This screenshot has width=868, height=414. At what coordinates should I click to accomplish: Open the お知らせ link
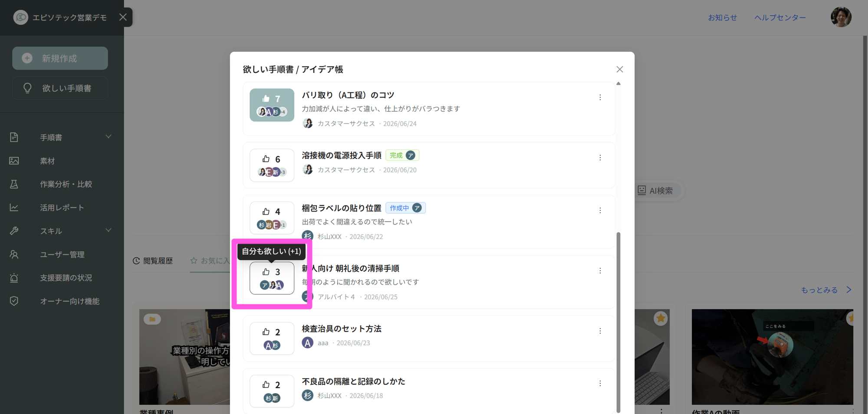click(723, 17)
